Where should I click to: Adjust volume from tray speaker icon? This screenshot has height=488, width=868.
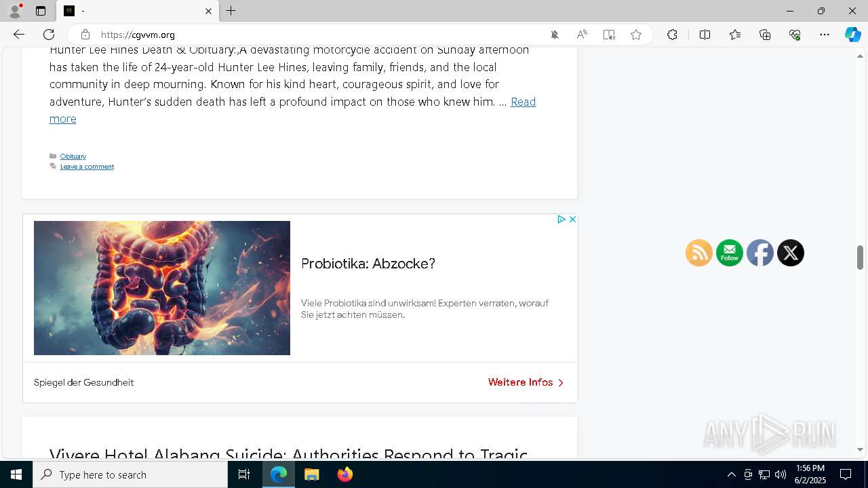[781, 474]
